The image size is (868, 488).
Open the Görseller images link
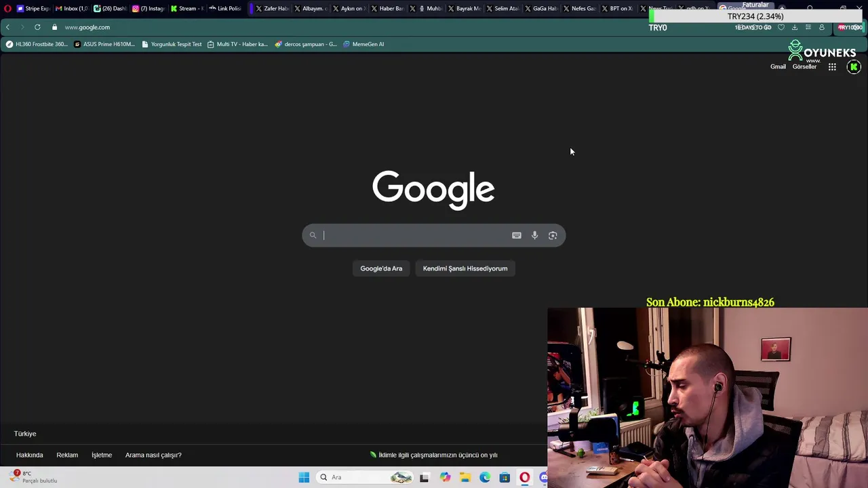coord(804,66)
